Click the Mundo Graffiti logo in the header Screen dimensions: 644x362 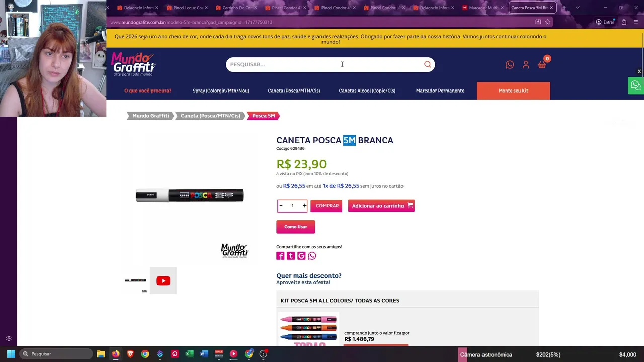pyautogui.click(x=133, y=64)
